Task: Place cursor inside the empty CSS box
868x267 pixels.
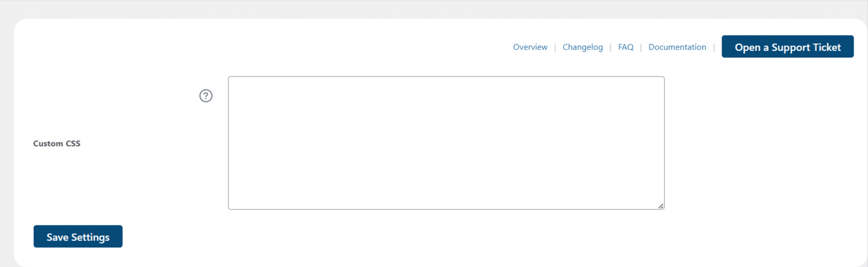Action: 446,143
